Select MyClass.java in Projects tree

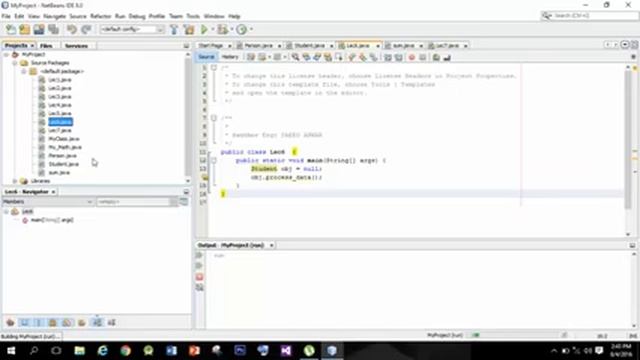[64, 139]
